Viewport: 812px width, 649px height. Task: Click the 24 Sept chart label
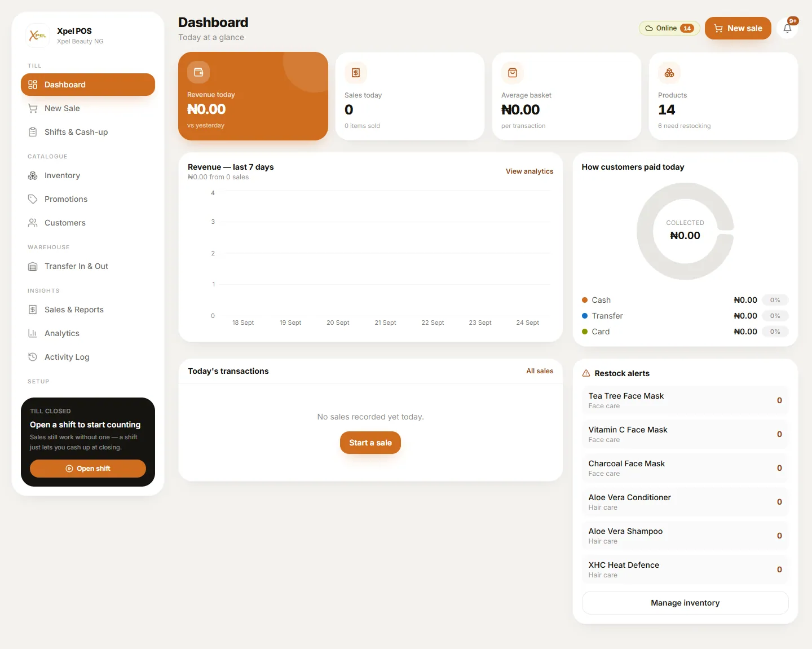coord(527,323)
